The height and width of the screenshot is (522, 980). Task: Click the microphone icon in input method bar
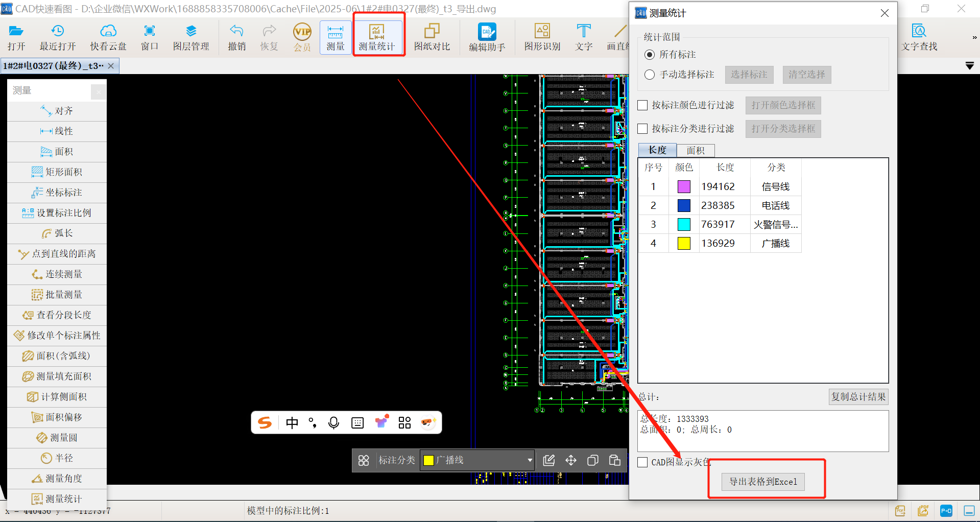[333, 423]
